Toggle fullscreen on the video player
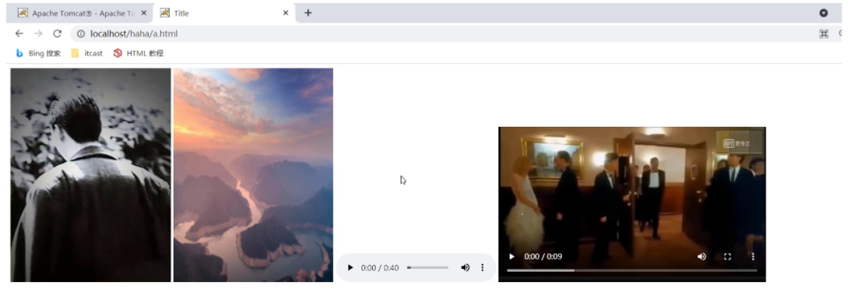868x289 pixels. click(x=727, y=257)
